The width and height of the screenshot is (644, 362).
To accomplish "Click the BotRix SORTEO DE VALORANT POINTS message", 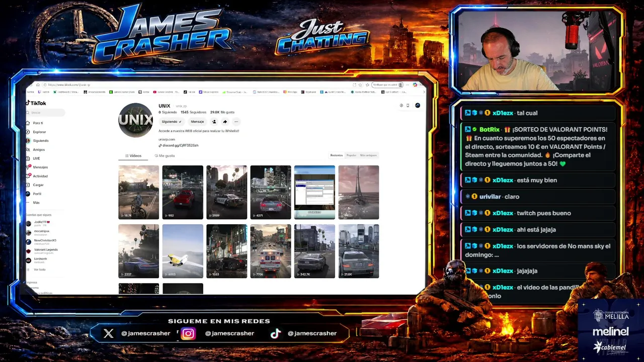I will [x=537, y=146].
